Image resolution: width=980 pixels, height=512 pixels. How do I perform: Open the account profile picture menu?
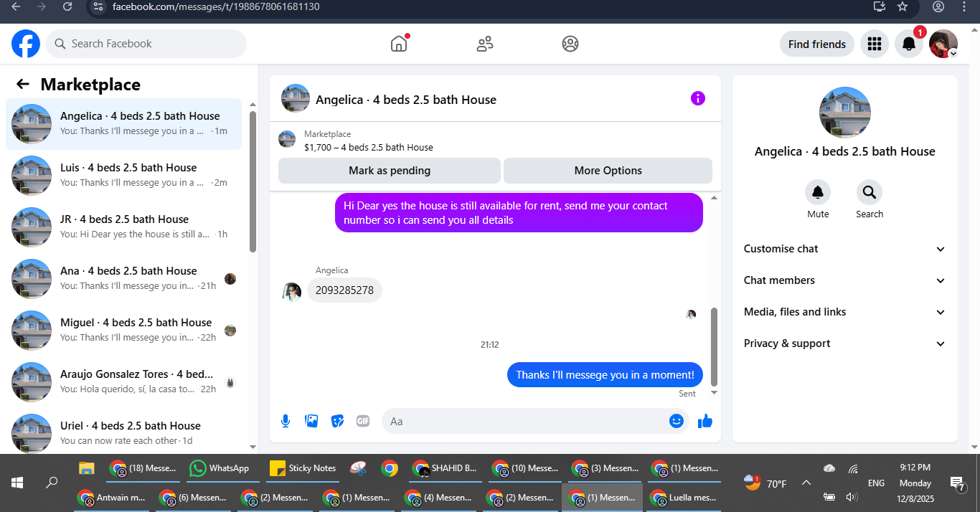(x=943, y=44)
